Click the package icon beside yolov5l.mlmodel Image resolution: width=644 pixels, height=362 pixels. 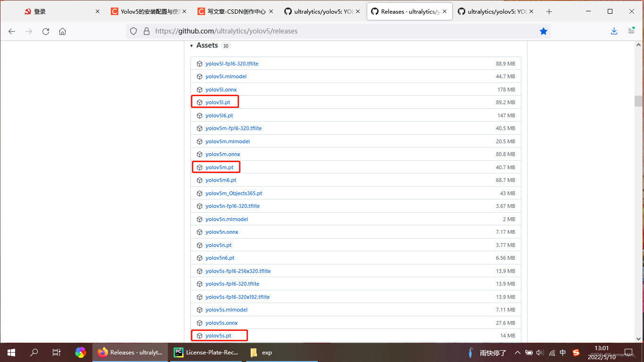(199, 76)
